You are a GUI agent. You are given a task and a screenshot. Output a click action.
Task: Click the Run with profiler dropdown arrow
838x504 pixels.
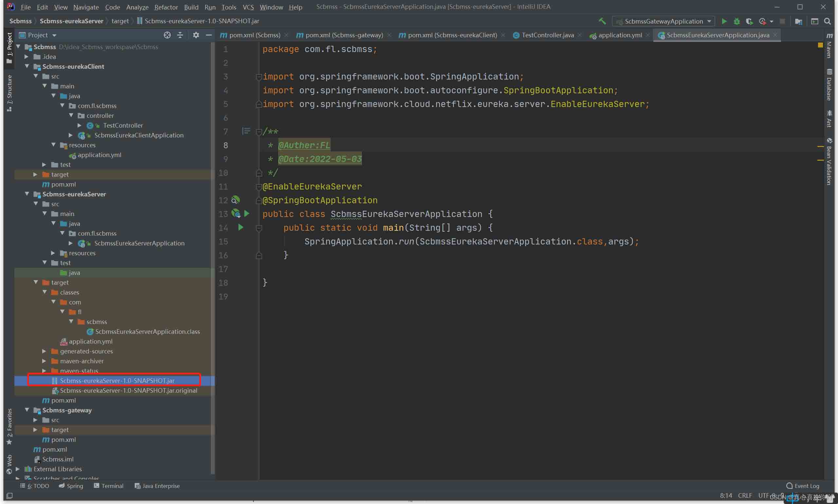click(x=772, y=22)
